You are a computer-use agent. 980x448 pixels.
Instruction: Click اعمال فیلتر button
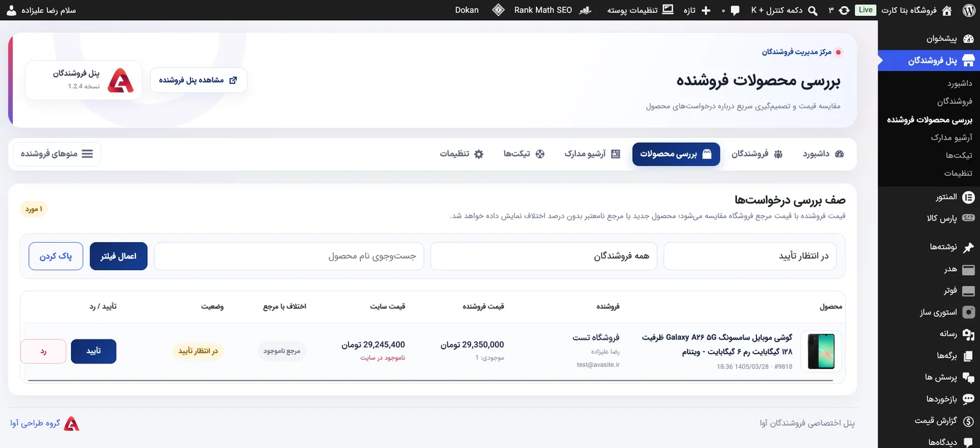coord(119,256)
